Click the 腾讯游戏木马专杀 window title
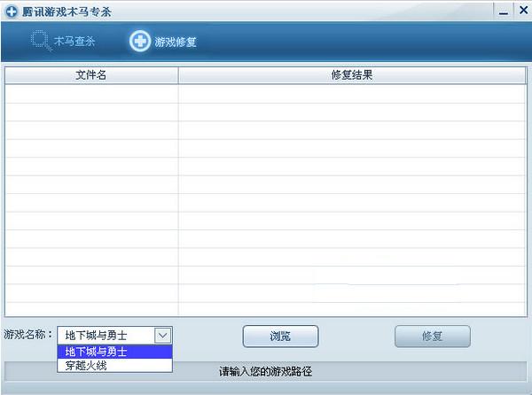The image size is (532, 395). point(66,12)
